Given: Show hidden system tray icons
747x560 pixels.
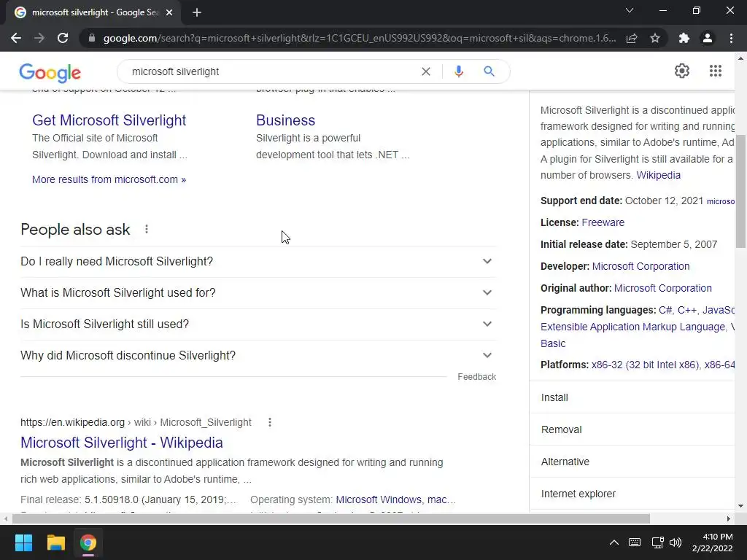Looking at the screenshot, I should [614, 542].
